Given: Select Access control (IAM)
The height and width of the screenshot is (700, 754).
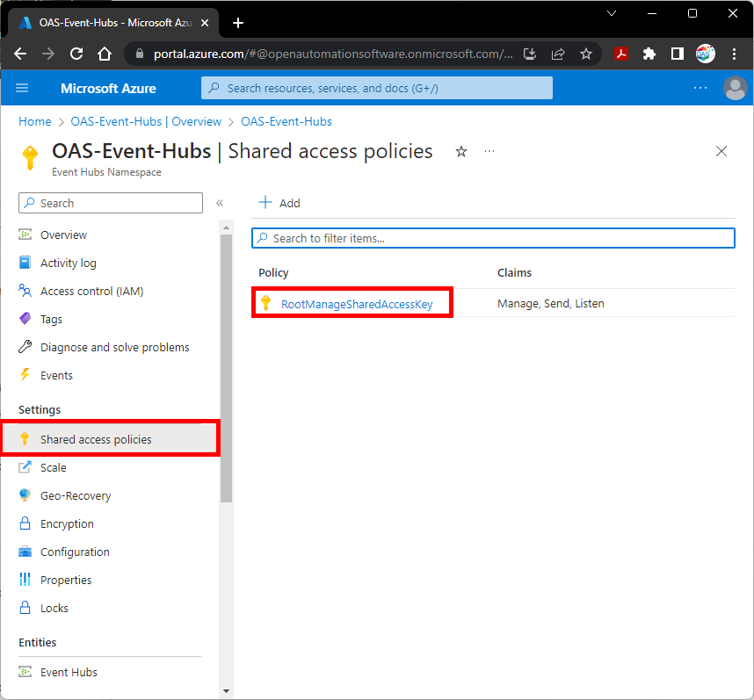Looking at the screenshot, I should 91,291.
